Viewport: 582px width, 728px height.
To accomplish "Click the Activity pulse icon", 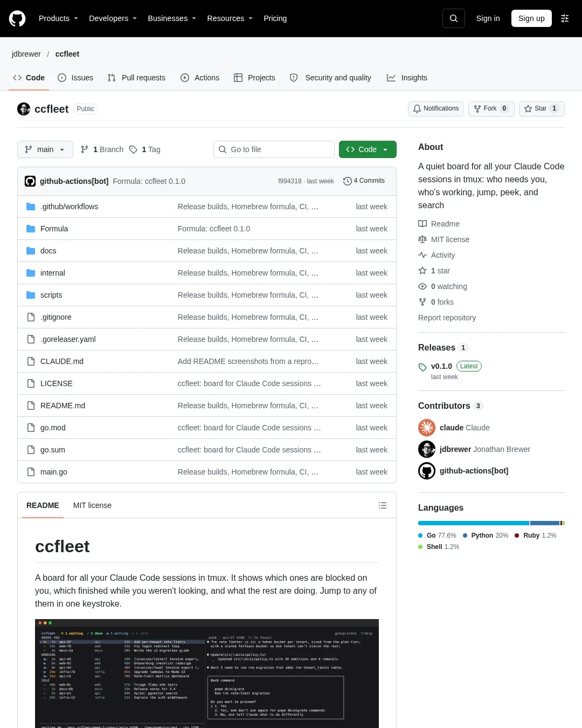I will (x=422, y=255).
